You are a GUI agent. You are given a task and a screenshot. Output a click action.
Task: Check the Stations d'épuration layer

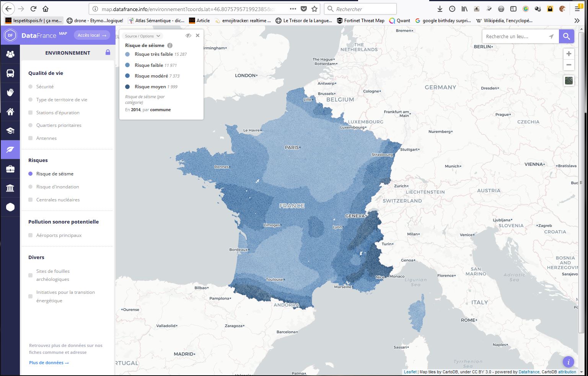point(31,113)
